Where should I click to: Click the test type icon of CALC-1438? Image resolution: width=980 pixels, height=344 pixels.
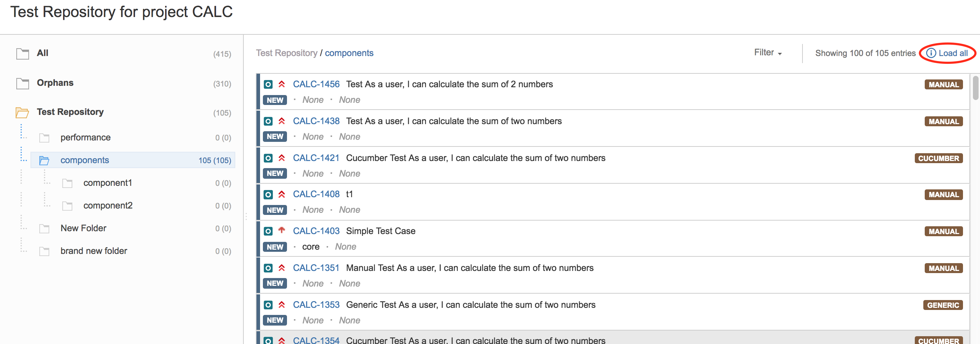[268, 121]
